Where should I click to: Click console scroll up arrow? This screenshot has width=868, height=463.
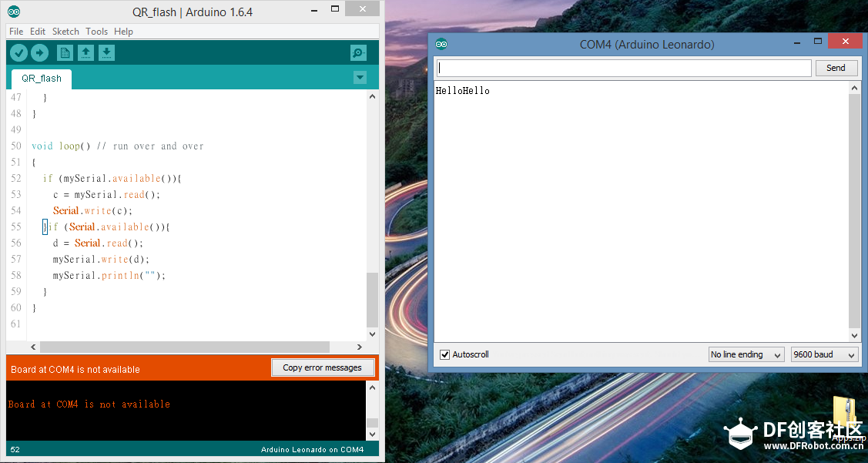(x=372, y=388)
